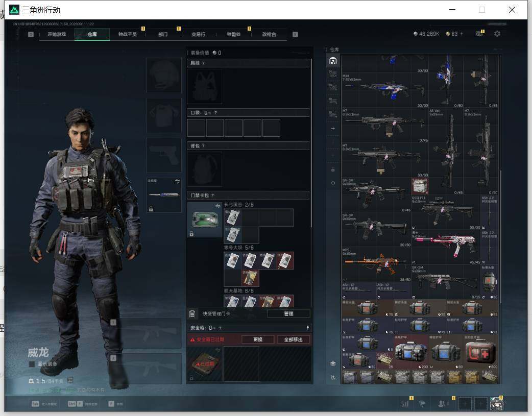Select the M14 7.62x51mm rifle
Viewport: 532px width, 416px height.
pyautogui.click(x=385, y=90)
